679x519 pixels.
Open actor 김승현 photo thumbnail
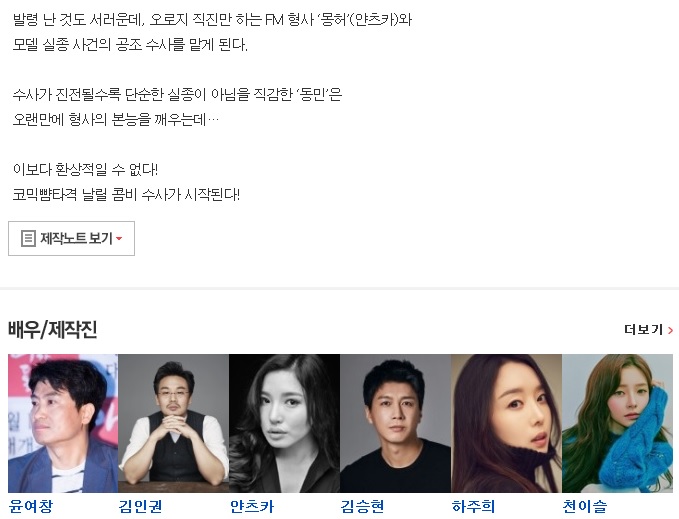[395, 423]
